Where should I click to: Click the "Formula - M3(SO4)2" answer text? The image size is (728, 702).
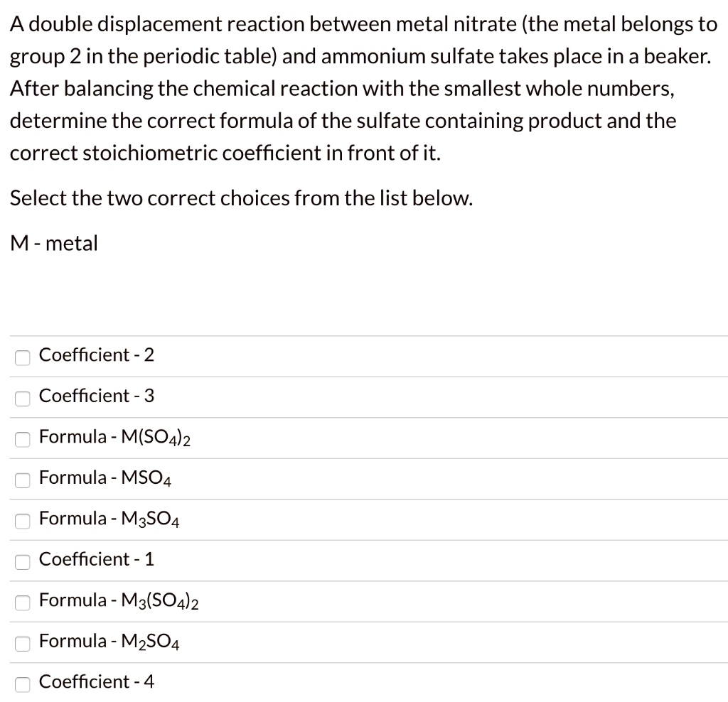(119, 600)
